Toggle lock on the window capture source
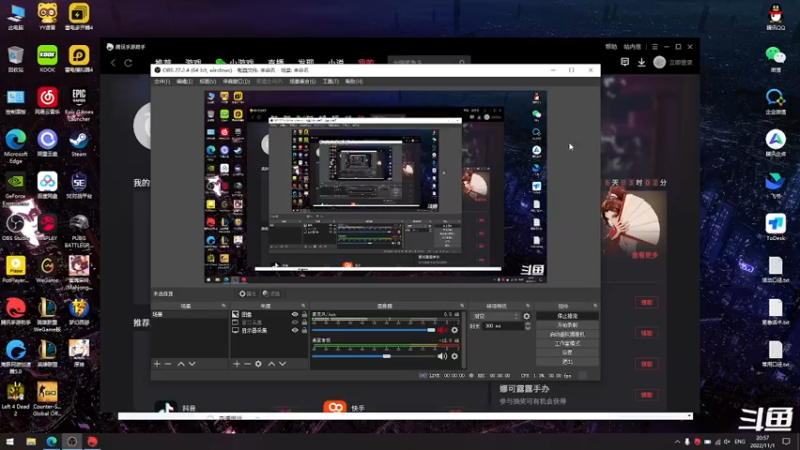The width and height of the screenshot is (800, 450). click(x=304, y=322)
